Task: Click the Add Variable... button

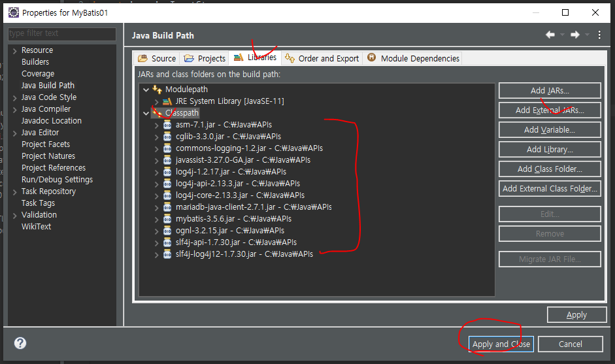Action: (550, 130)
